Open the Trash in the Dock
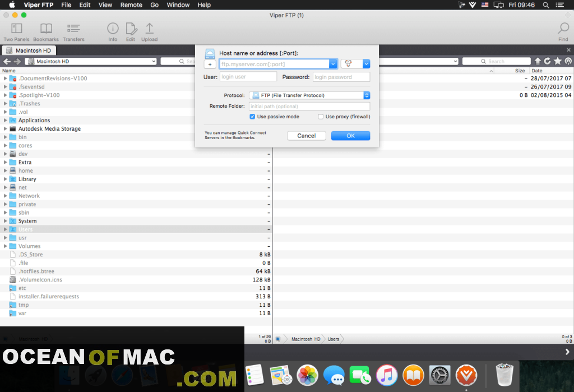This screenshot has width=574, height=392. tap(504, 375)
